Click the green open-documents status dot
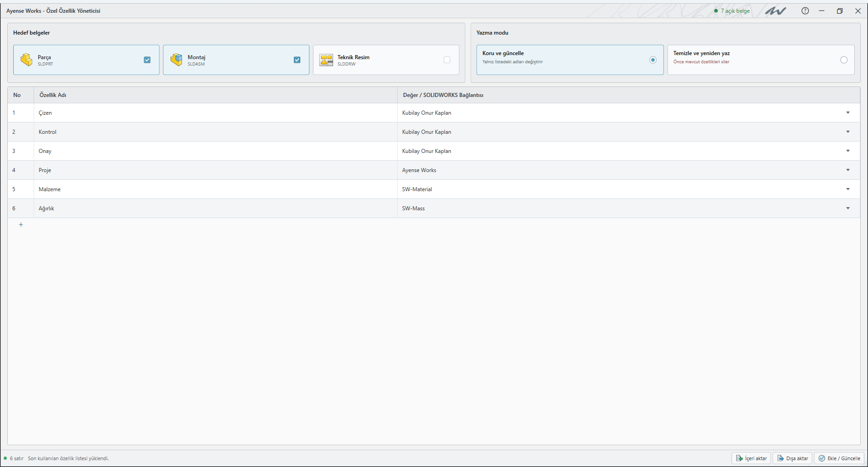The width and height of the screenshot is (868, 467). coord(716,11)
